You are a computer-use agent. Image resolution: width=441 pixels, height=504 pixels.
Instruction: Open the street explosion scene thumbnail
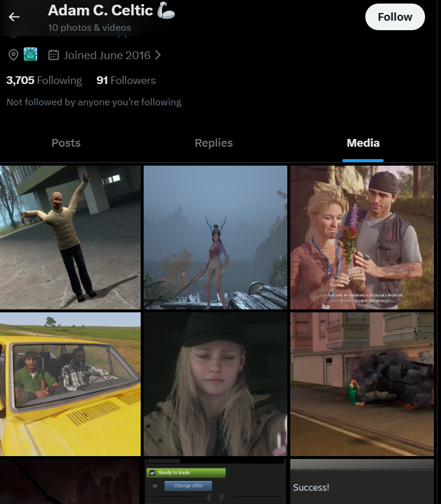click(x=362, y=384)
